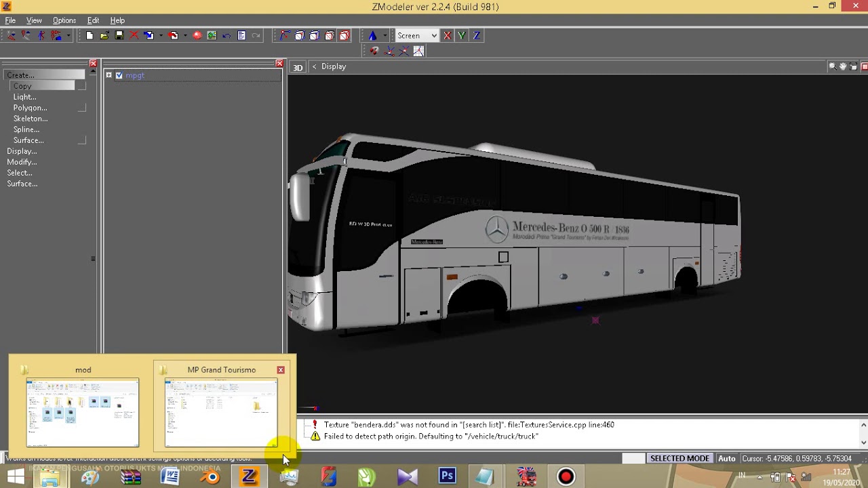Open Photoshop from the taskbar
868x488 pixels.
pyautogui.click(x=447, y=476)
